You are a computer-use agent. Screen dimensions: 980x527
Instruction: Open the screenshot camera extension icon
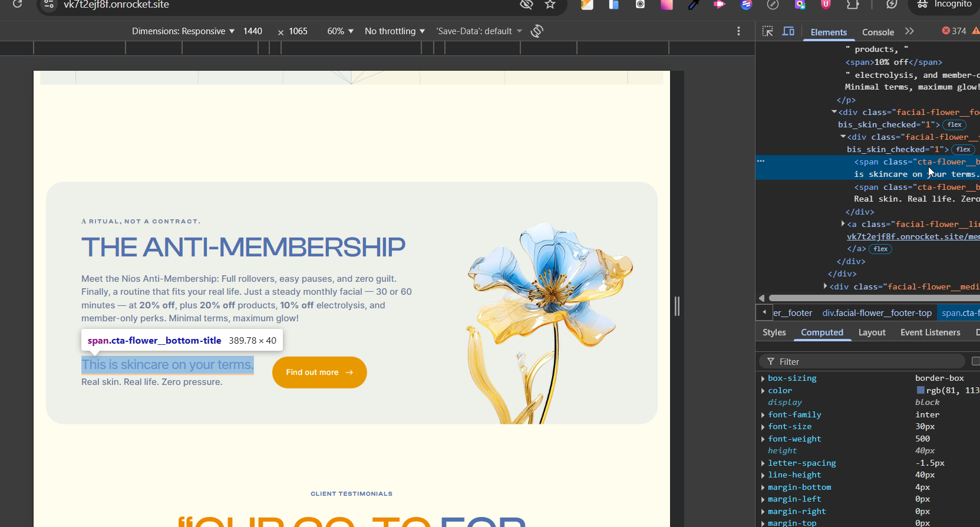pyautogui.click(x=641, y=5)
